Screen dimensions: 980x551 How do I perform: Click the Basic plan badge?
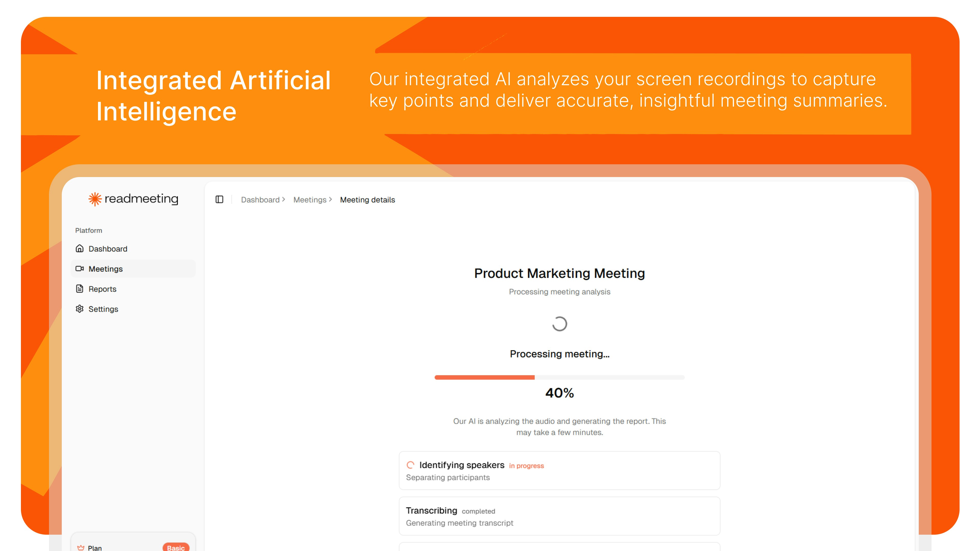click(176, 547)
